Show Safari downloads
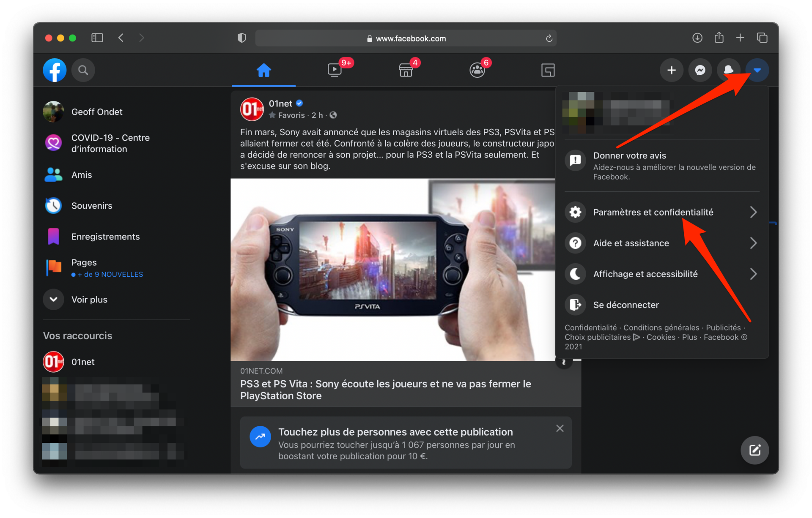Screen dimensions: 812x518 click(x=697, y=38)
